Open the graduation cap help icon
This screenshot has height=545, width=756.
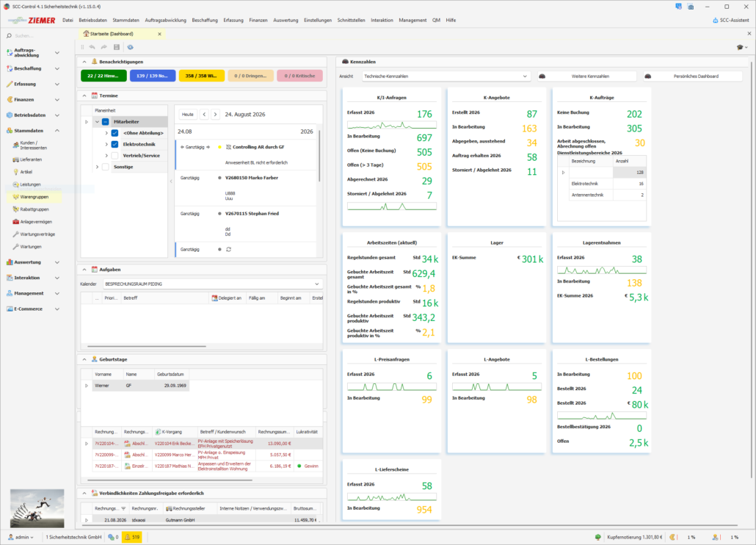740,47
